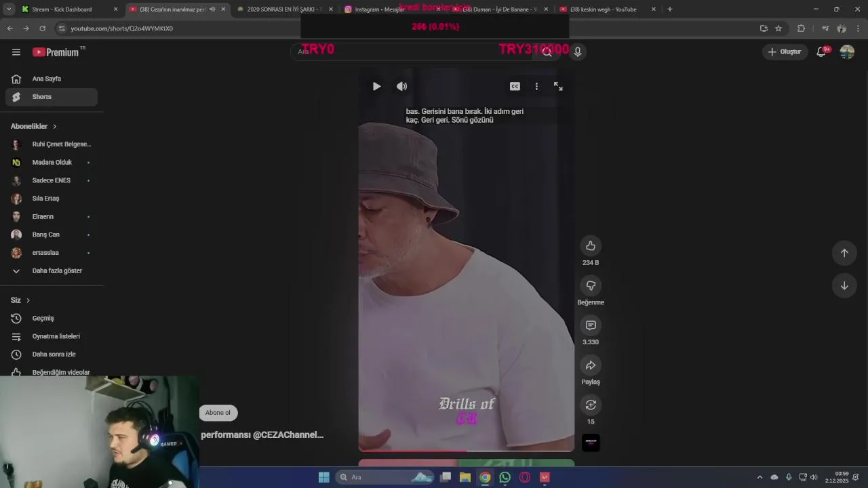
Task: Expand the Short to fullscreen
Action: (x=558, y=86)
